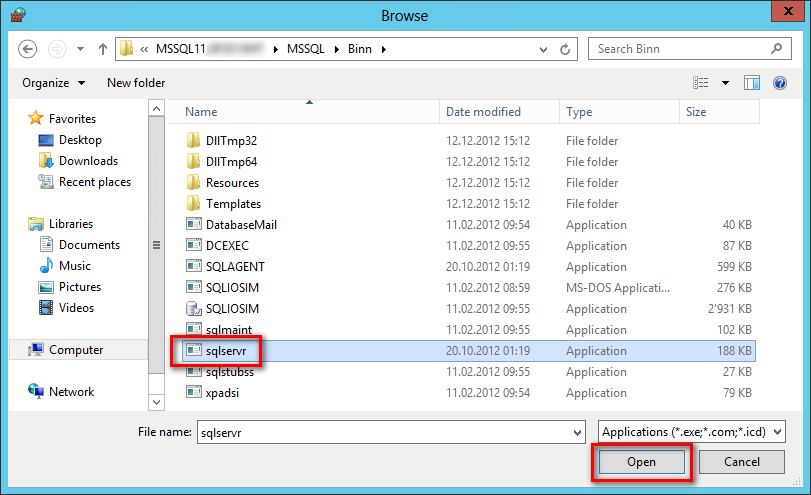Click the Back arrow navigation icon
The image size is (811, 495).
(x=28, y=48)
